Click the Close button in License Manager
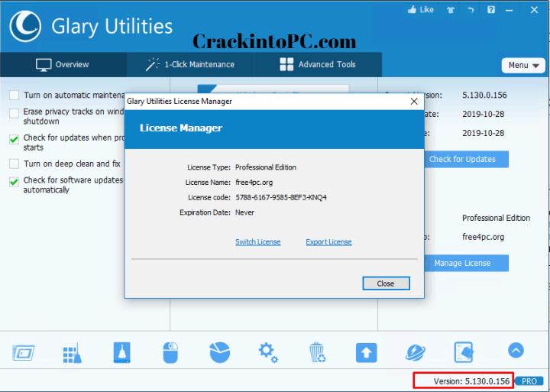 [386, 283]
